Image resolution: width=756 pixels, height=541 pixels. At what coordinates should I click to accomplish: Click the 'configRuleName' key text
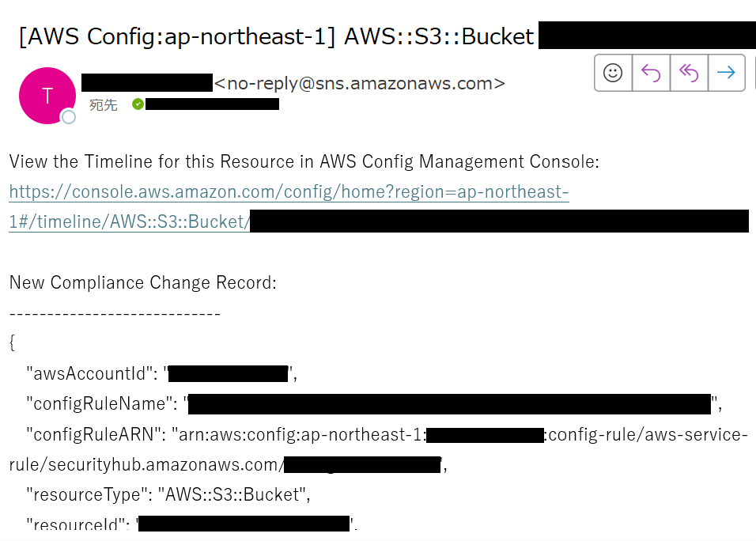click(x=100, y=405)
